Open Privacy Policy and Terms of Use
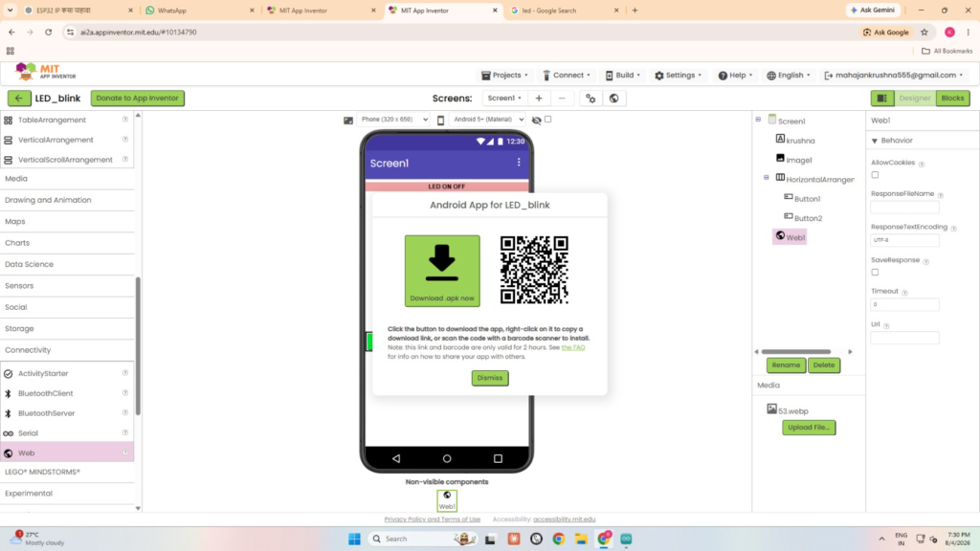The width and height of the screenshot is (980, 551). tap(432, 519)
